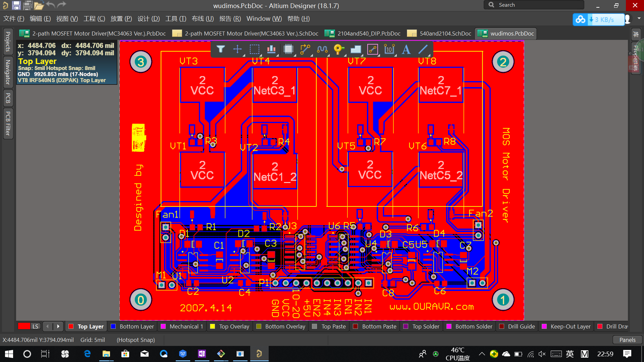644x362 pixels.
Task: Select the Place Component chip tool
Action: click(288, 49)
